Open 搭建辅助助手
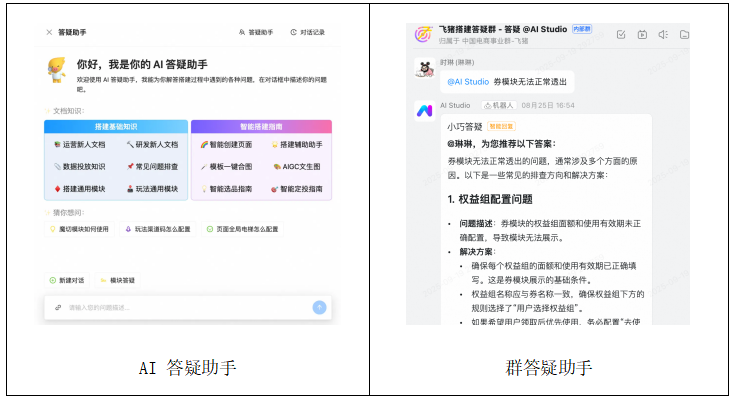Viewport: 736px width, 404px height. 297,145
